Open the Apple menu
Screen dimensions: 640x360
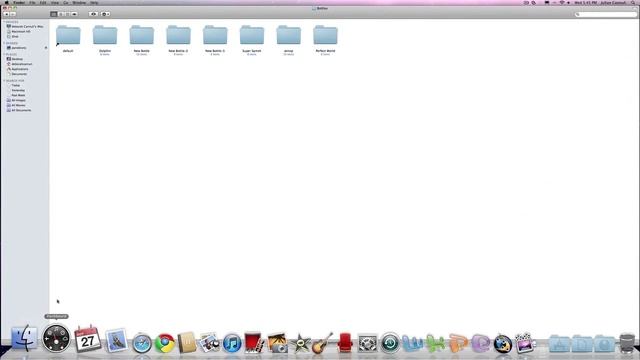tap(6, 2)
